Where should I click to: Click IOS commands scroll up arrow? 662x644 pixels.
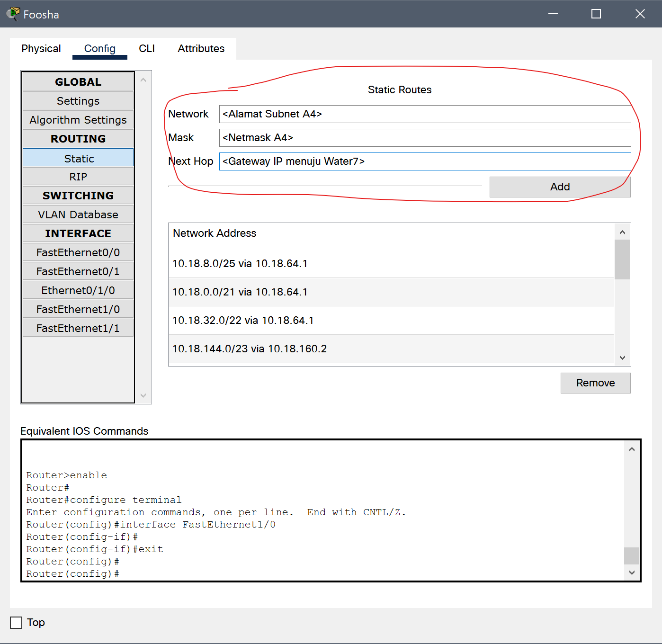click(x=632, y=449)
